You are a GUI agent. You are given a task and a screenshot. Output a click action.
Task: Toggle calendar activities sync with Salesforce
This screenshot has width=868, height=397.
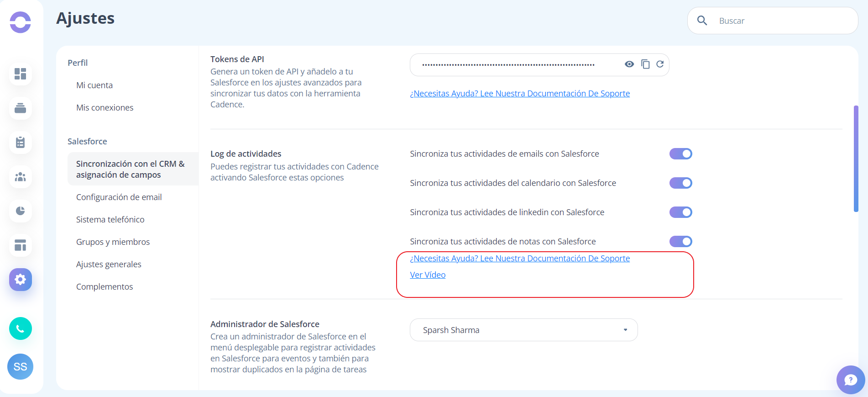click(x=681, y=183)
